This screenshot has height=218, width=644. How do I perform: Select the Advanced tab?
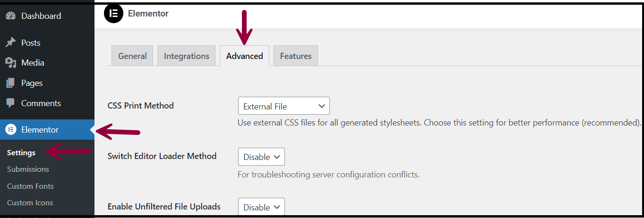coord(244,56)
